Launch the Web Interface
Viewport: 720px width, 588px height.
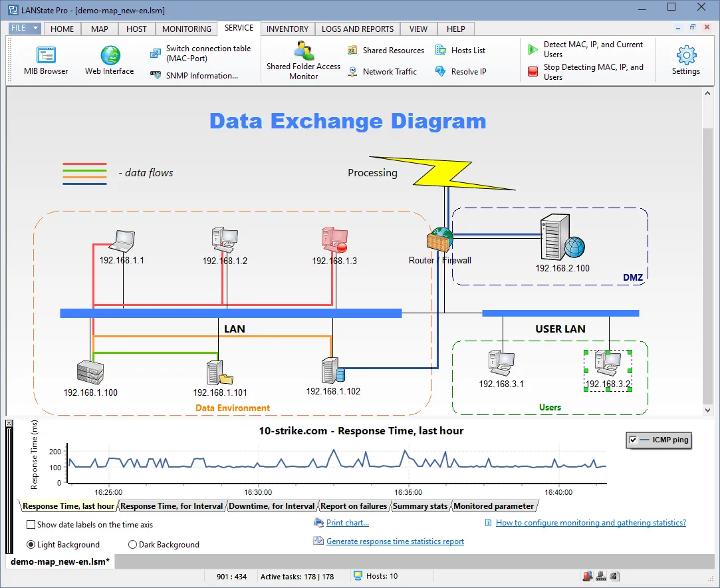(x=108, y=60)
